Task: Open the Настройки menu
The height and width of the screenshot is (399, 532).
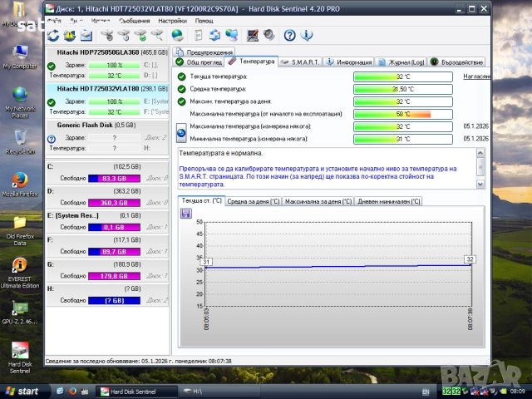Action: [x=172, y=20]
